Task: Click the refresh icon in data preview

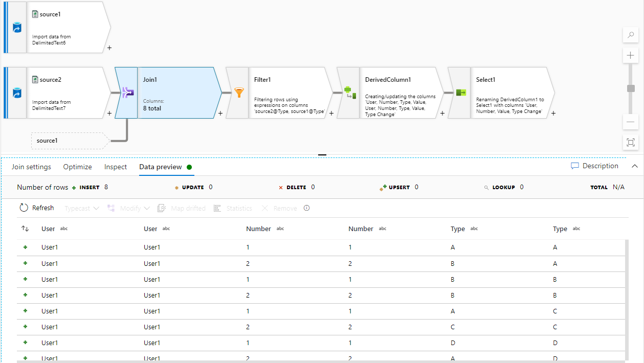Action: [x=24, y=208]
